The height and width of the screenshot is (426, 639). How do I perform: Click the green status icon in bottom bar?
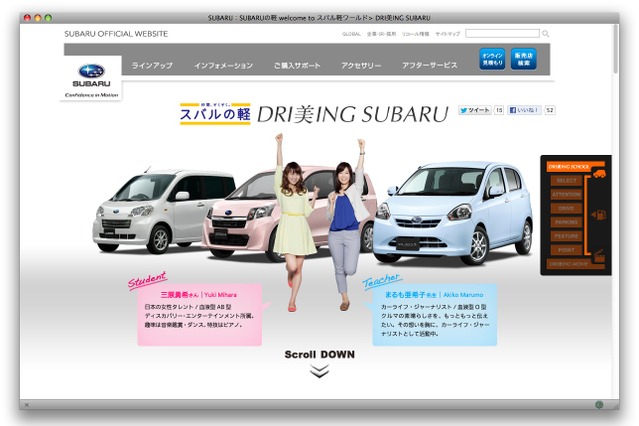(x=599, y=405)
